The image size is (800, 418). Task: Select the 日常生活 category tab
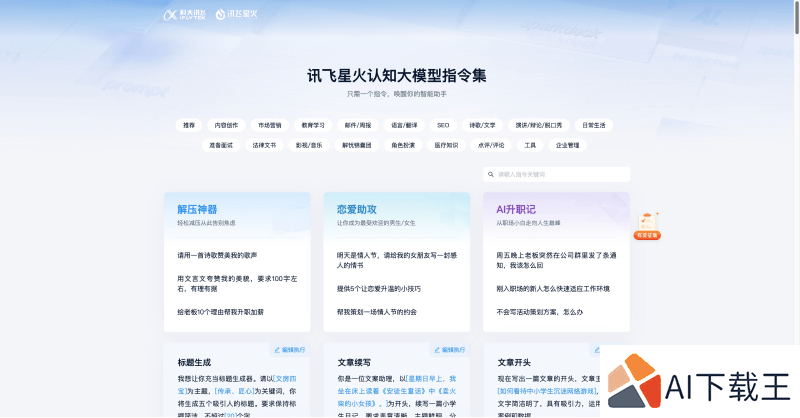coord(593,125)
